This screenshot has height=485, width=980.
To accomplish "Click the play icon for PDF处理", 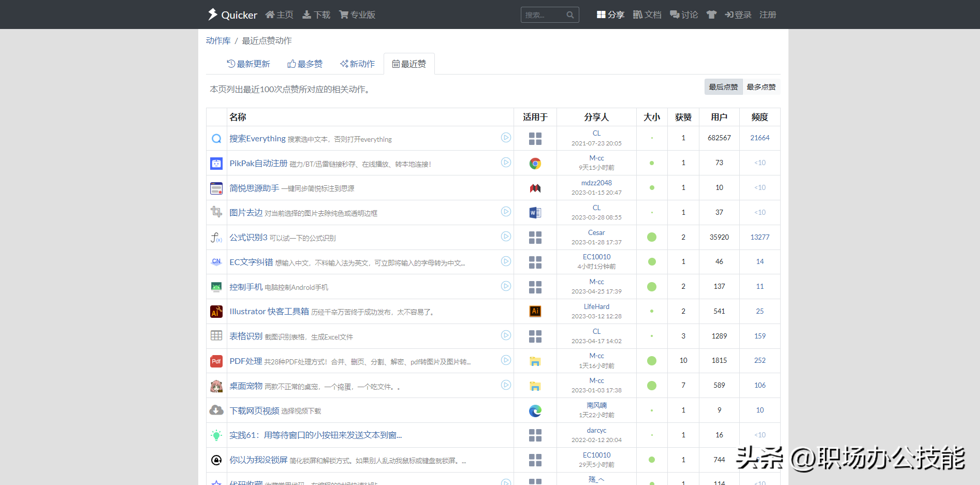I will coord(506,360).
